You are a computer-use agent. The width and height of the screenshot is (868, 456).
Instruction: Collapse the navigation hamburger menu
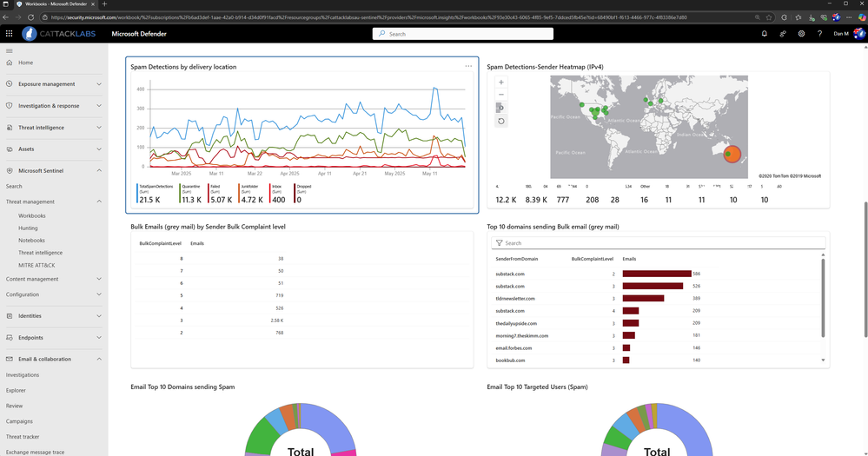[10, 51]
